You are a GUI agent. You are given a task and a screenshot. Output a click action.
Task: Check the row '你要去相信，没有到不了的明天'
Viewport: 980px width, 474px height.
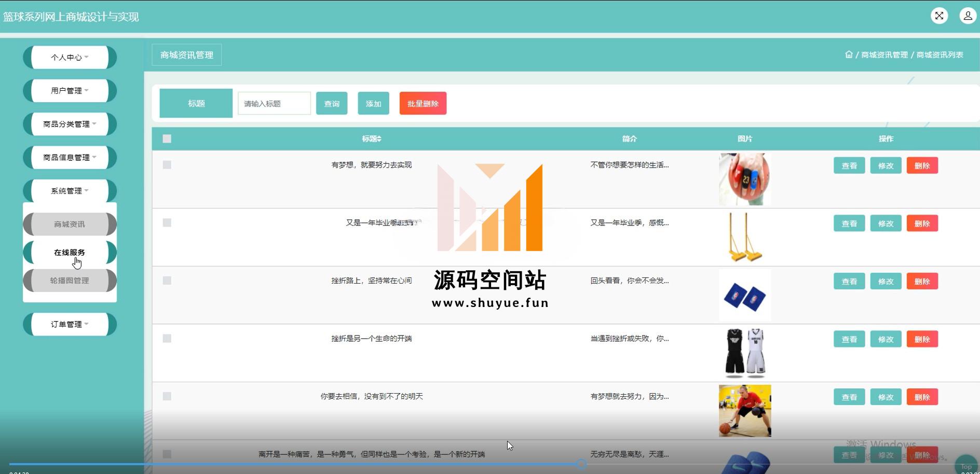(x=167, y=396)
